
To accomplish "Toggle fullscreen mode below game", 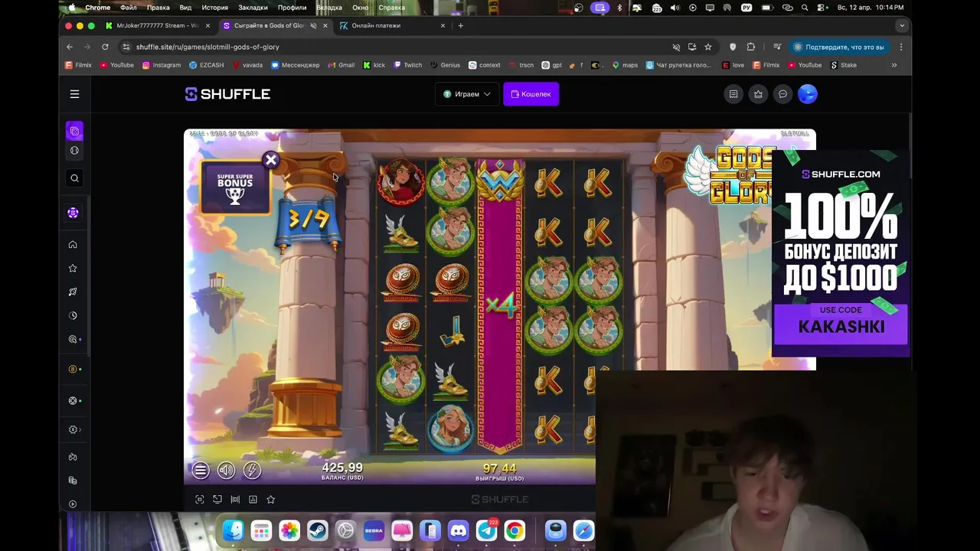I will (200, 499).
